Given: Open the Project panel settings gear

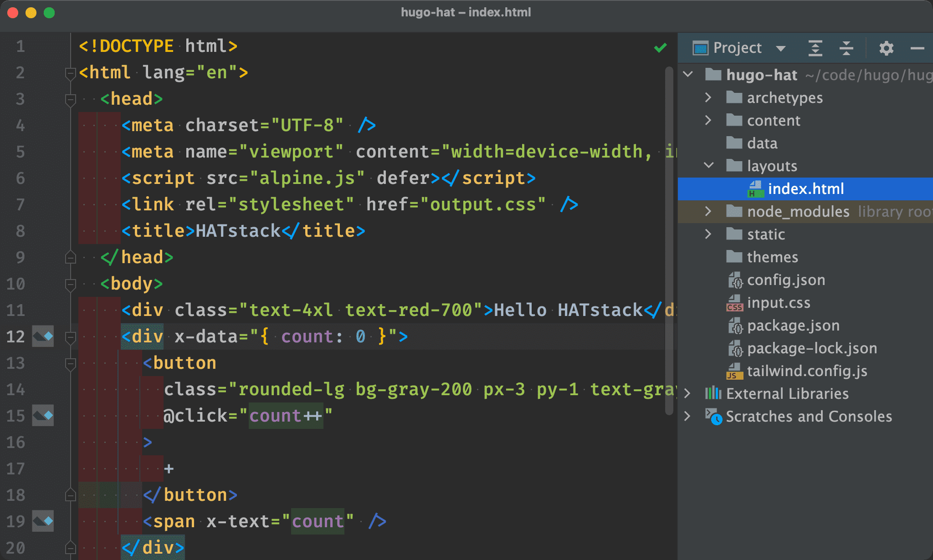Looking at the screenshot, I should coord(886,48).
